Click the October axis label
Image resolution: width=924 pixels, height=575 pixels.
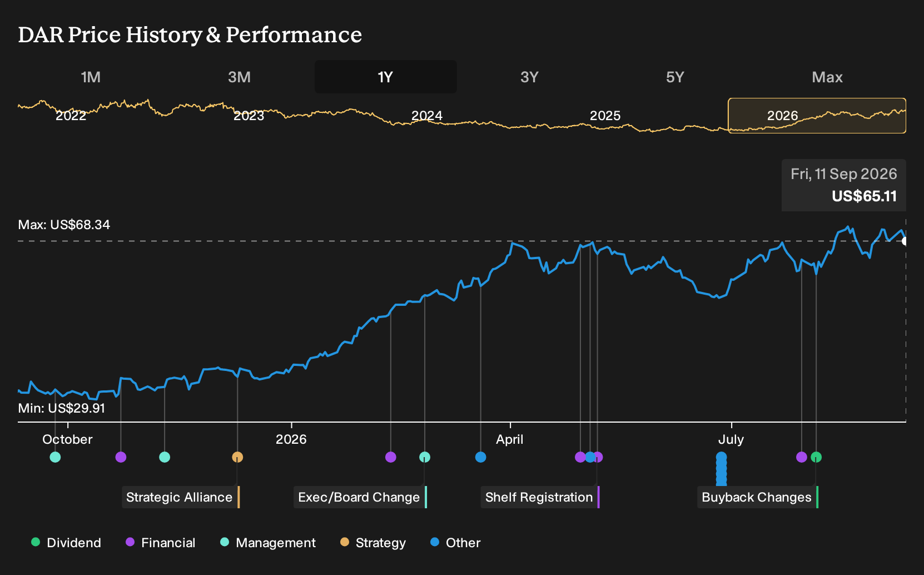point(67,439)
